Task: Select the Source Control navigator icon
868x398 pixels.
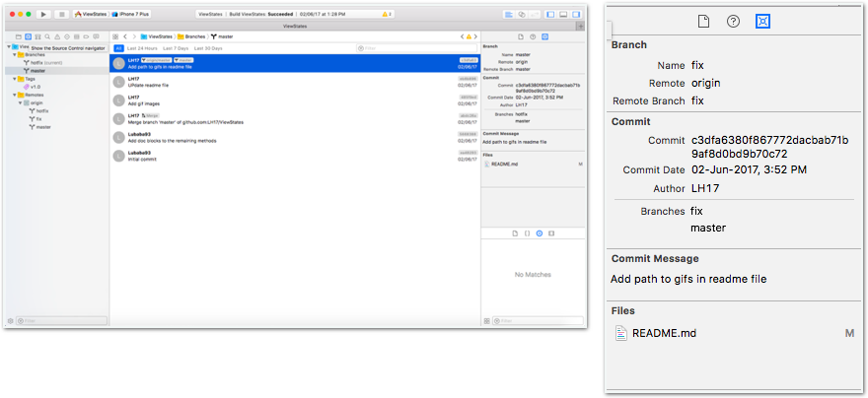Action: pos(29,36)
